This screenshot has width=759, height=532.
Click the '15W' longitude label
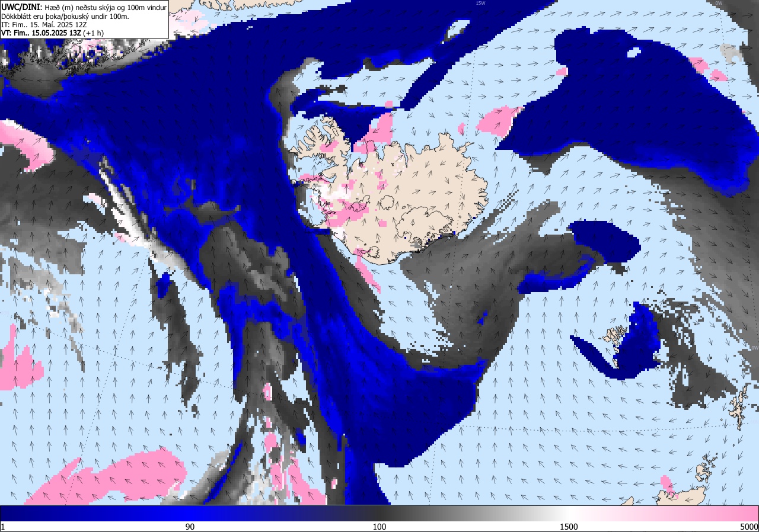pos(480,3)
